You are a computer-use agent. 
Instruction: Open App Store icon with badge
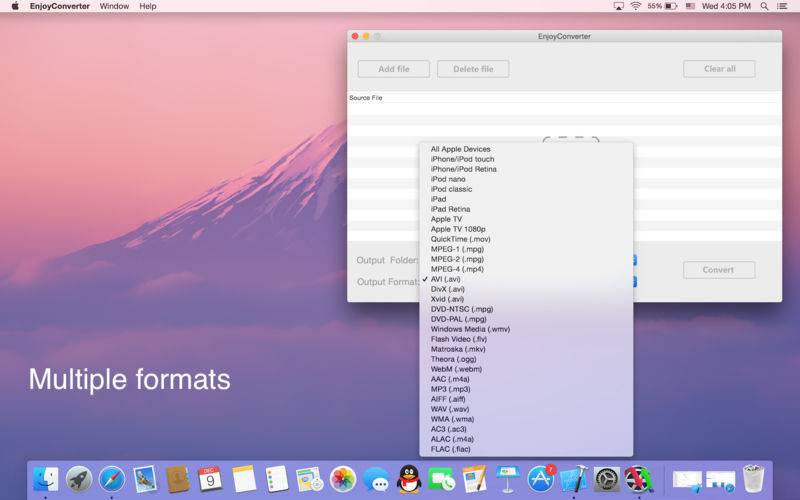(x=541, y=480)
